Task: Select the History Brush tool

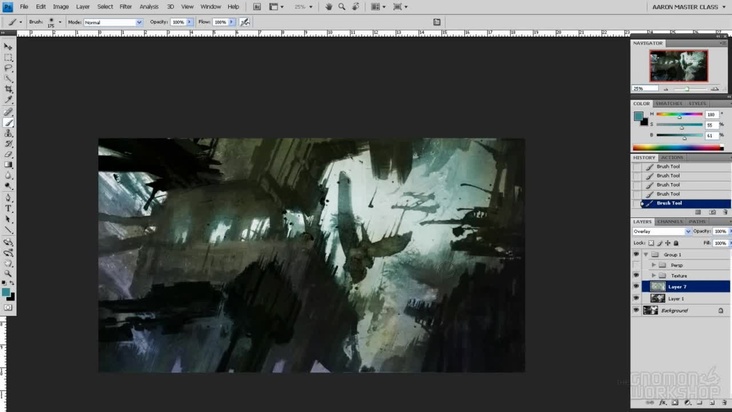Action: coord(8,144)
